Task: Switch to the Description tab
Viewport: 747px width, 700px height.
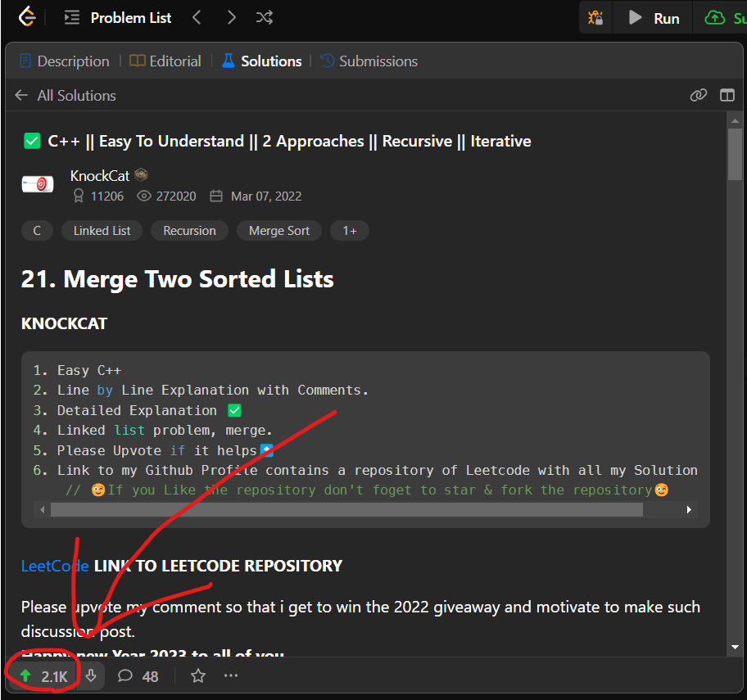Action: [64, 61]
